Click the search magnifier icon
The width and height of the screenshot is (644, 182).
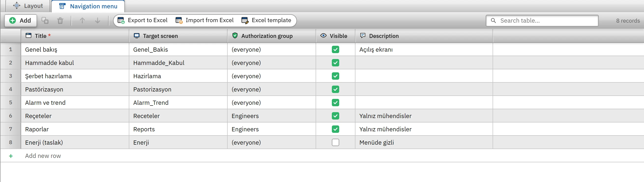coord(493,20)
